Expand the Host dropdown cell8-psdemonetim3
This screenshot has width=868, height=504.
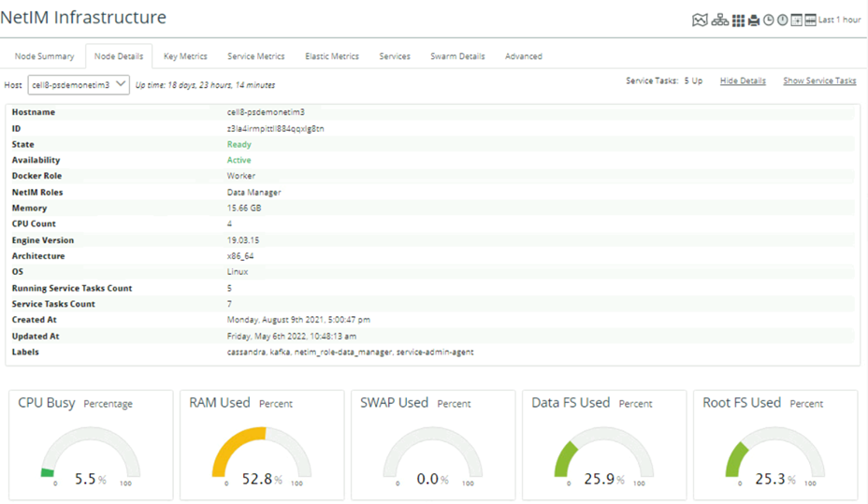[x=79, y=85]
